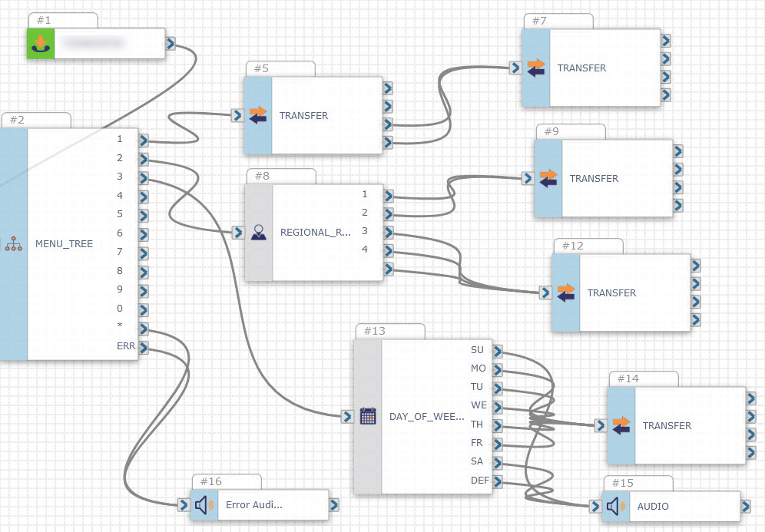Image resolution: width=765 pixels, height=532 pixels.
Task: Click the TRANSFER label on node #12
Action: click(611, 293)
